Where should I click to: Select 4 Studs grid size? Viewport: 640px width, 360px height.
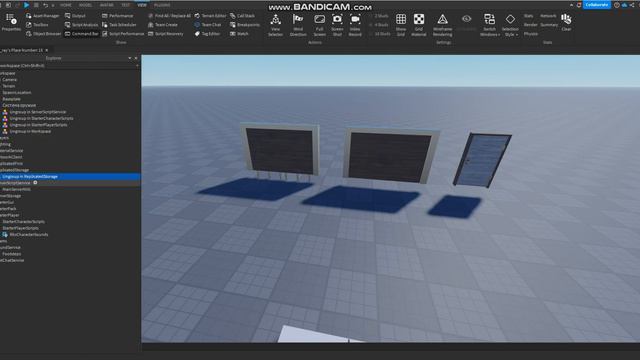pos(378,25)
